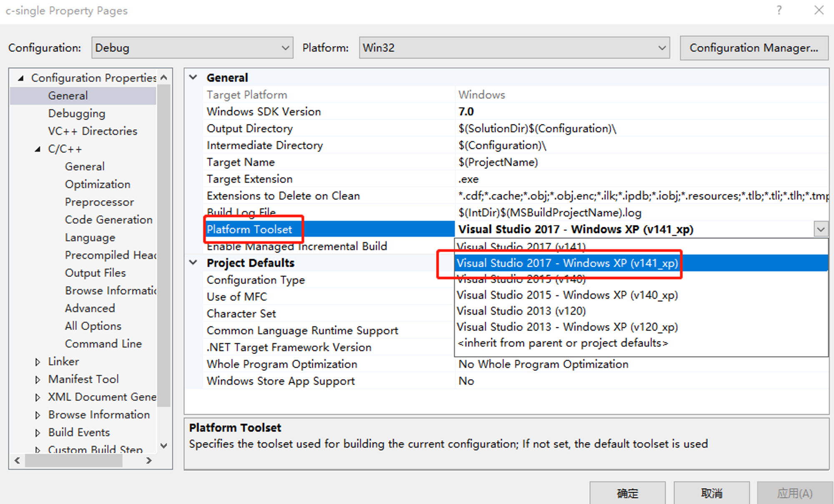Image resolution: width=834 pixels, height=504 pixels.
Task: Open the Platform dropdown showing Win32
Action: [x=514, y=48]
